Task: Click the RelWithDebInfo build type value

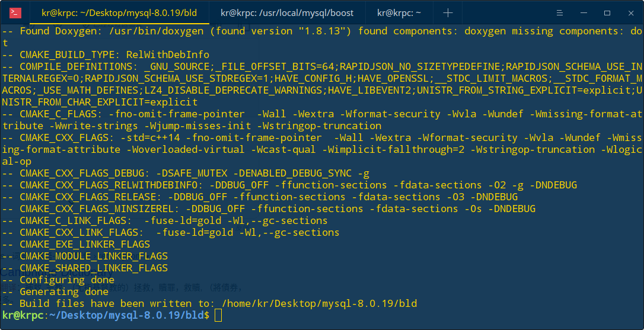Action: coord(168,55)
